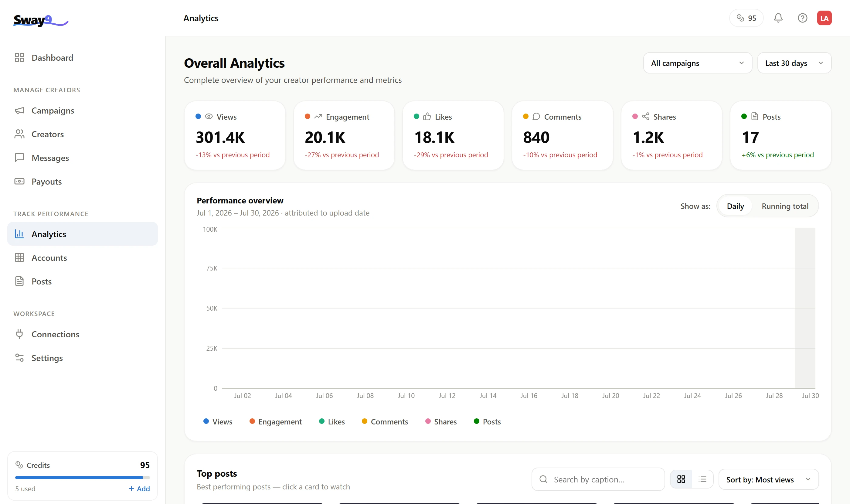Switch Top posts to list view

(702, 479)
